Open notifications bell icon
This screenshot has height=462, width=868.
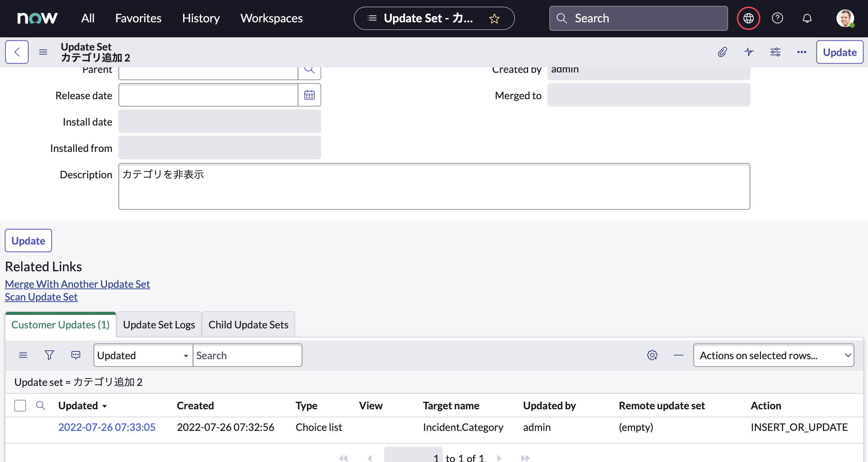(807, 18)
